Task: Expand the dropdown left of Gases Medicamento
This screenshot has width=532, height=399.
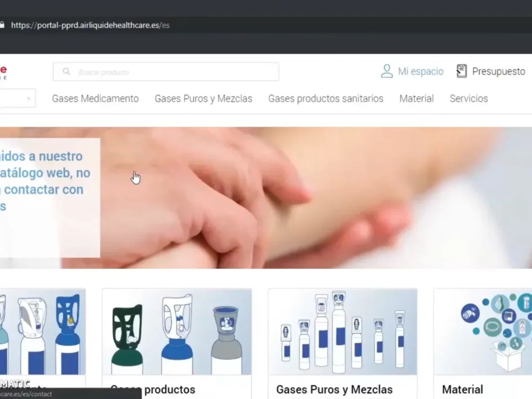Action: coord(17,98)
